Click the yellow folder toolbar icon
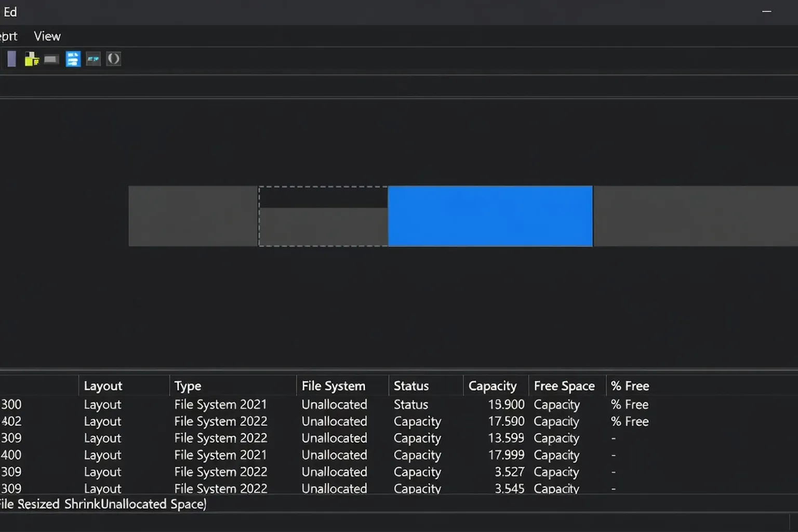Screen dimensions: 798x532 point(32,59)
